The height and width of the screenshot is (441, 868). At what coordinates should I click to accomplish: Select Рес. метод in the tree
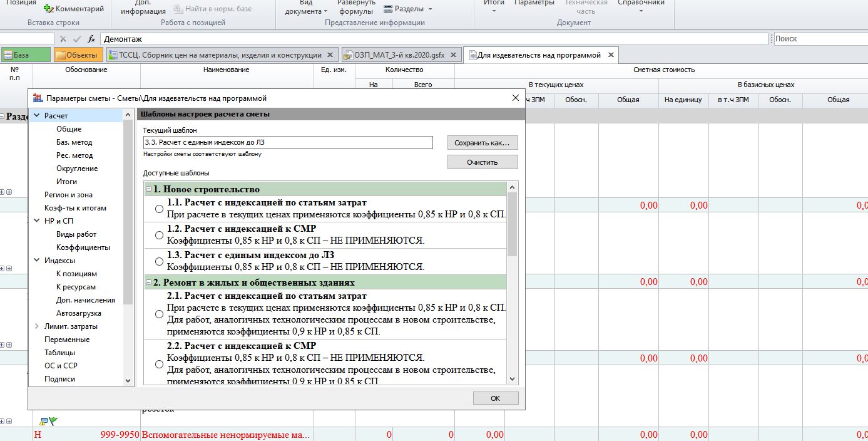pos(74,155)
